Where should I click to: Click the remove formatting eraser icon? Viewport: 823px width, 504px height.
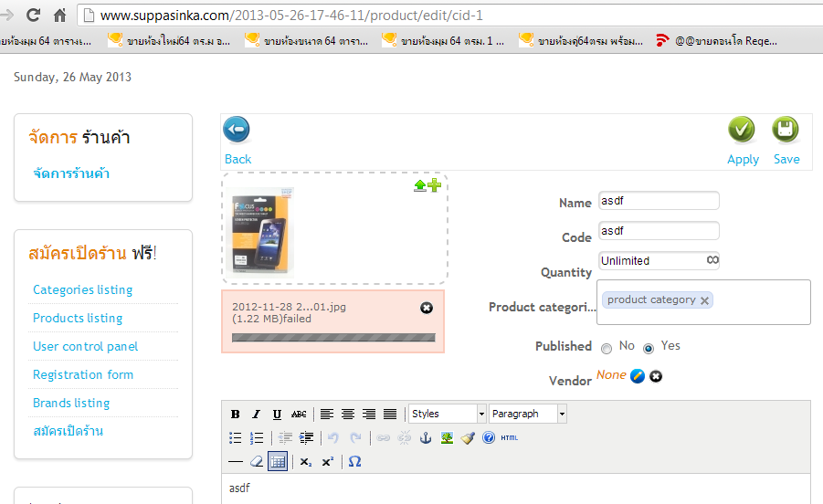(x=257, y=462)
